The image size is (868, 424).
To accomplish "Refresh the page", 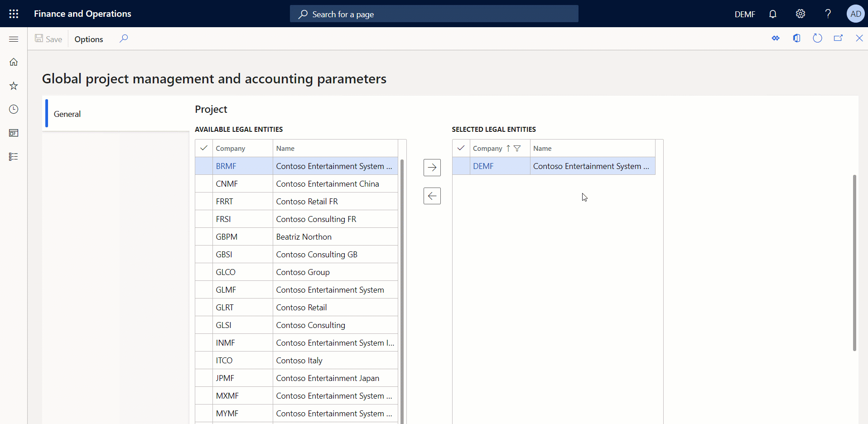I will [x=817, y=38].
